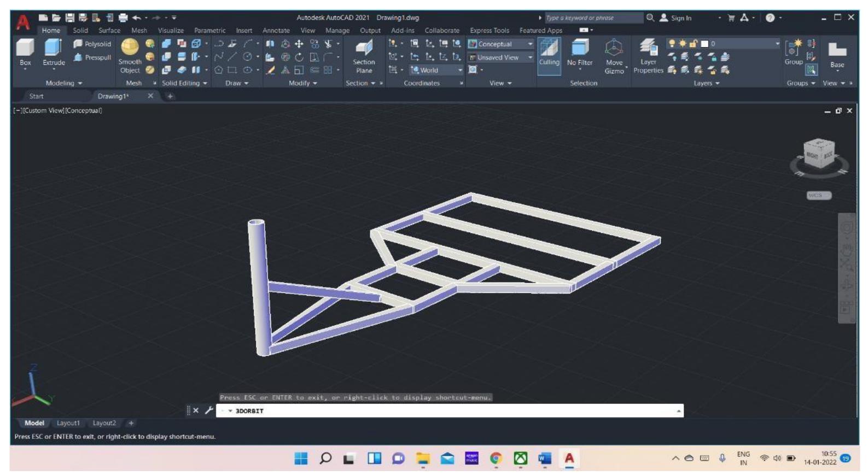Image resolution: width=868 pixels, height=476 pixels.
Task: Open the Annotate ribbon tab
Action: pyautogui.click(x=276, y=31)
